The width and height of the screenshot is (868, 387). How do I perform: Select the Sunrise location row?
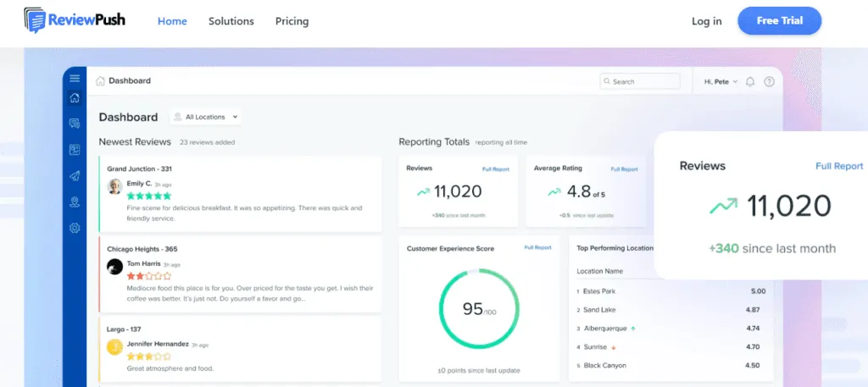click(671, 347)
